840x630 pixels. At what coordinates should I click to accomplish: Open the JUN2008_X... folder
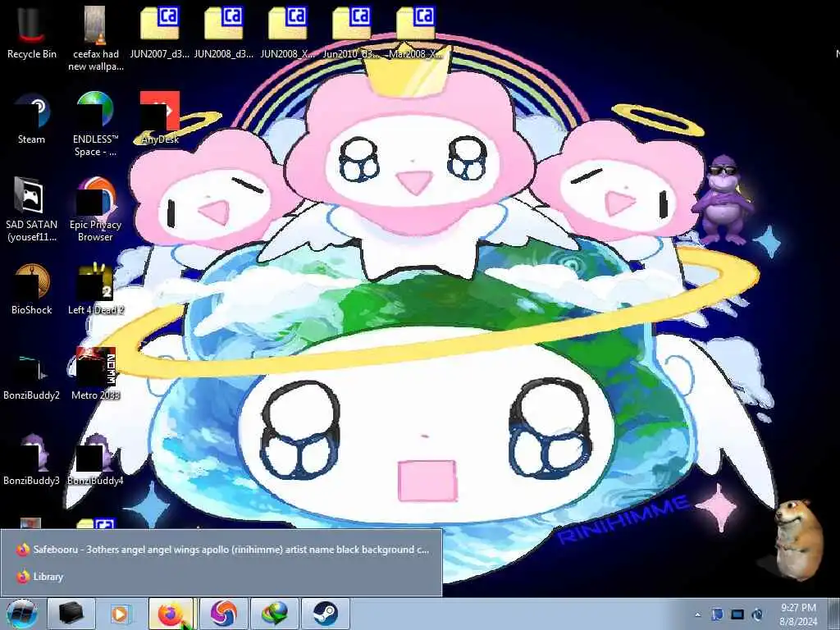click(288, 32)
